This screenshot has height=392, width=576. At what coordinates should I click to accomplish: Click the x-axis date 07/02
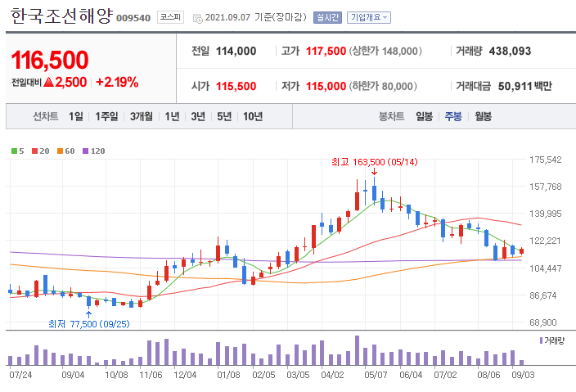point(446,375)
